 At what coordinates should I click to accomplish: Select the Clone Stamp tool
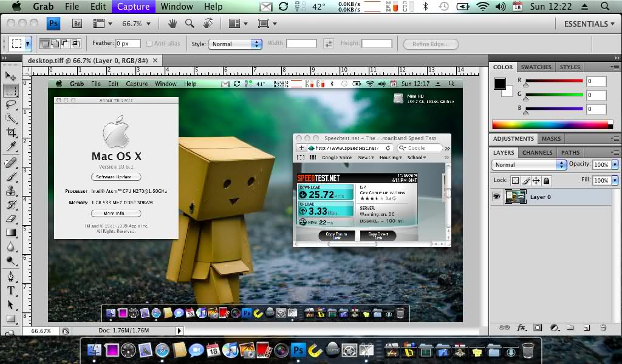11,190
